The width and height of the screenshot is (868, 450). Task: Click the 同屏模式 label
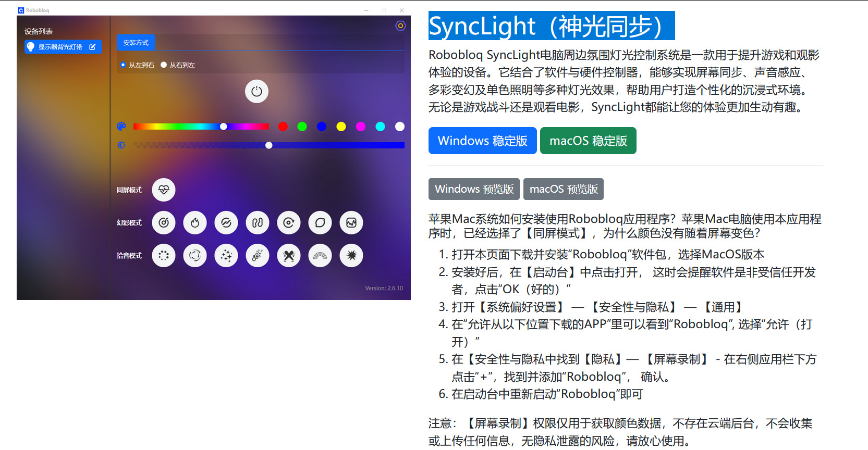(129, 190)
